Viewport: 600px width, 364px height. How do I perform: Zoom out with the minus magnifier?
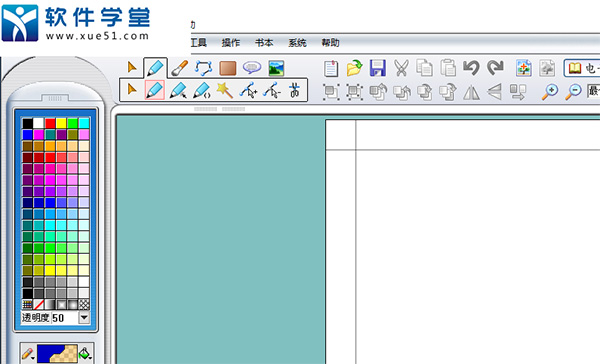pyautogui.click(x=573, y=92)
